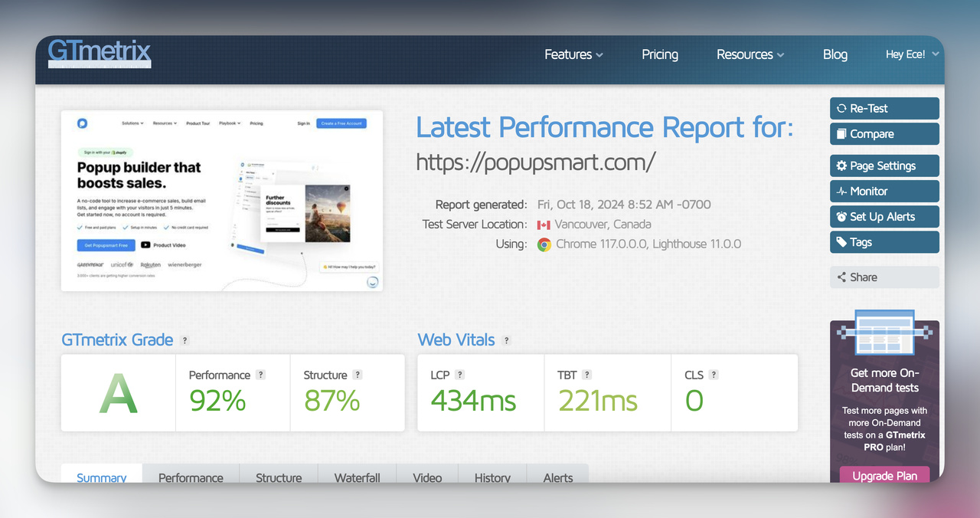This screenshot has width=980, height=518.
Task: Click the TBT help question mark
Action: click(586, 375)
